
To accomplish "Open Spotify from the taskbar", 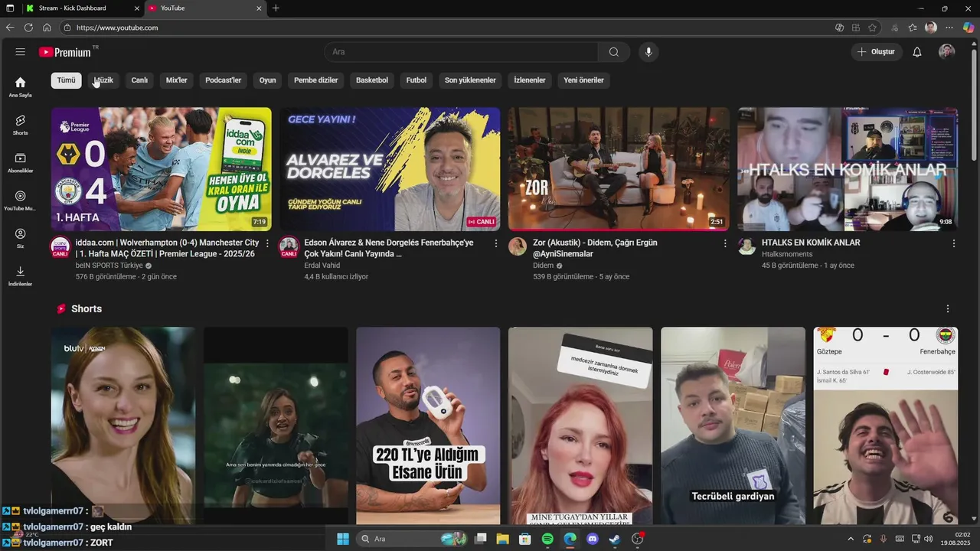I will [547, 539].
